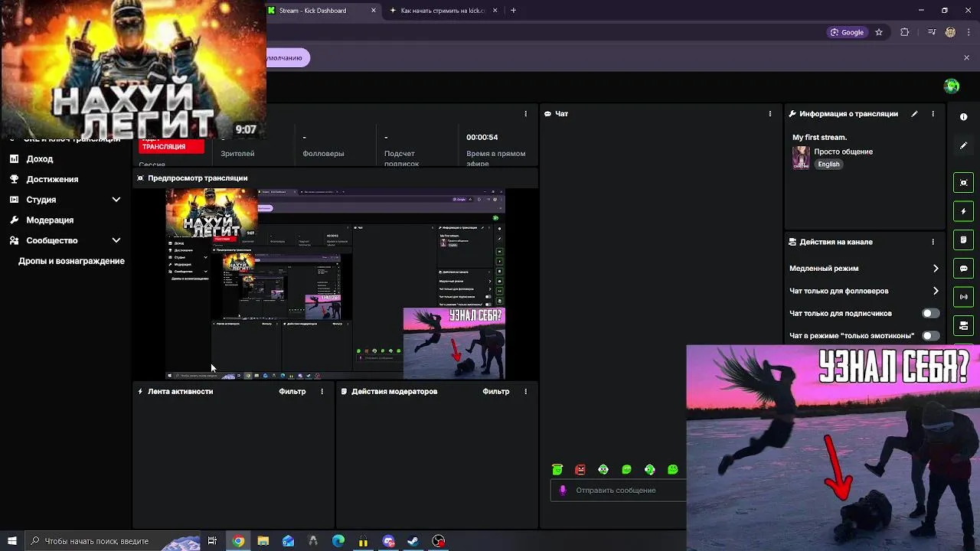Open Task View on the taskbar
This screenshot has width=980, height=551.
tap(212, 541)
